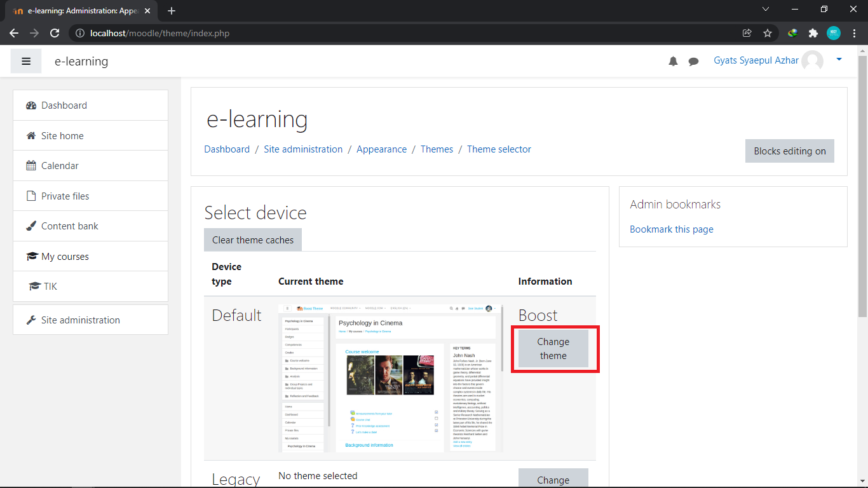Viewport: 868px width, 488px height.
Task: Open Private files from the sidebar
Action: pos(65,196)
